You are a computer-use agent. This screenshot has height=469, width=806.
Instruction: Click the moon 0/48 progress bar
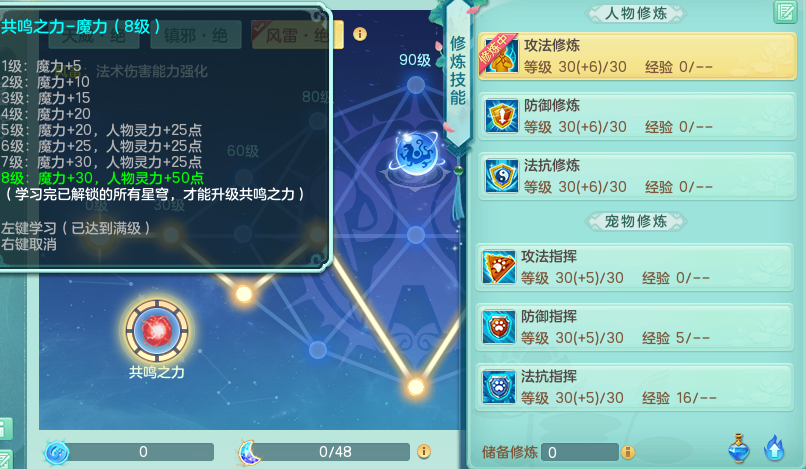click(334, 452)
